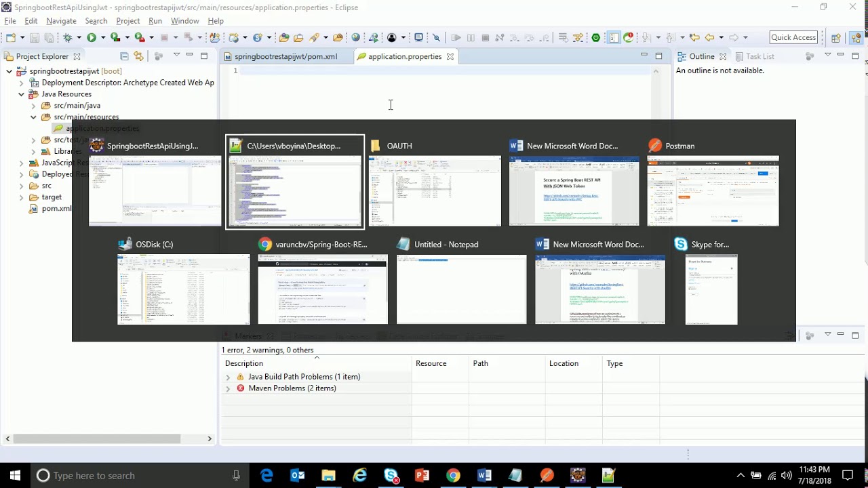Expand the src/main/java folder

33,106
